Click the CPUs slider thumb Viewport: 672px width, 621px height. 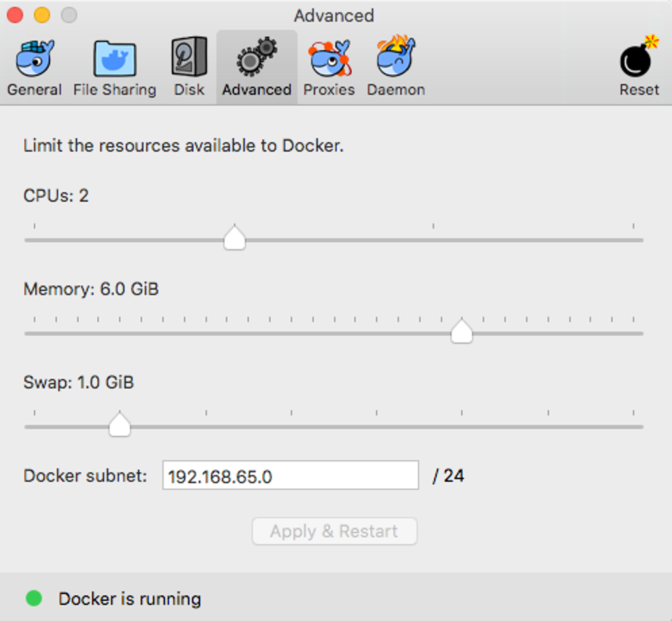coord(234,238)
